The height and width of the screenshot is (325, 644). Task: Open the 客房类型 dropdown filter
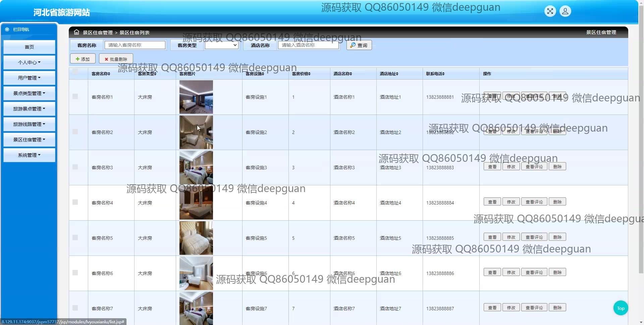click(x=221, y=45)
